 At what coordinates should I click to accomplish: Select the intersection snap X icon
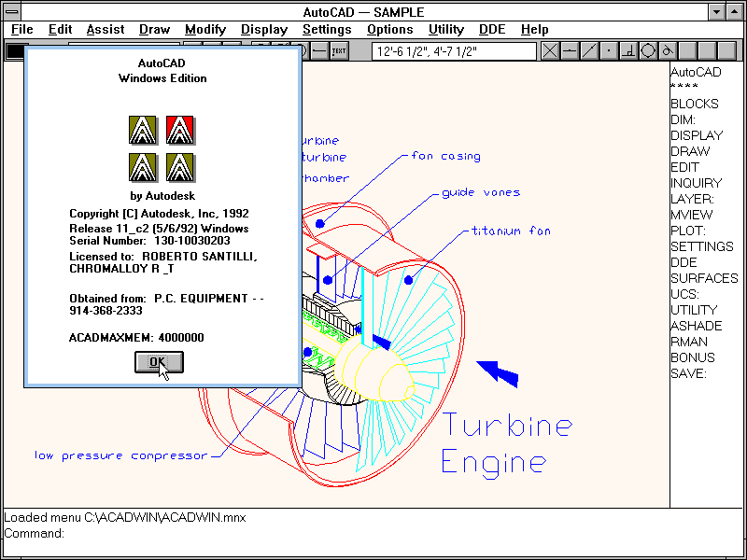coord(550,51)
